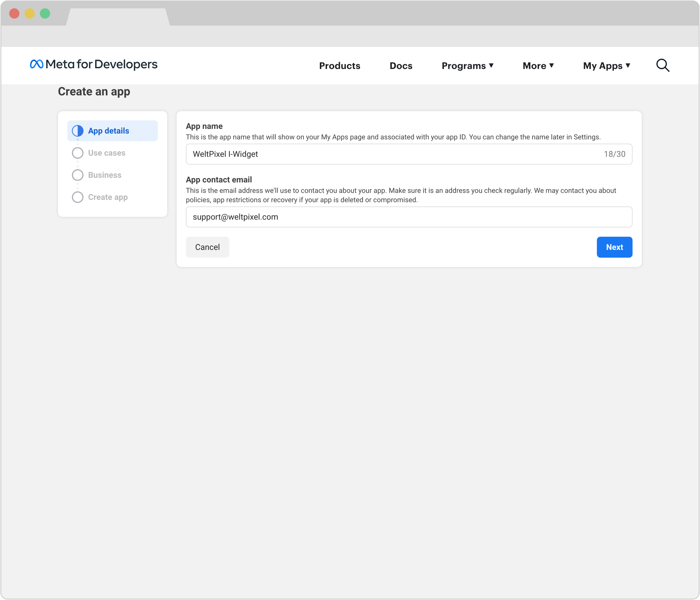This screenshot has width=700, height=600.
Task: Click the Create app step circle
Action: [x=78, y=197]
